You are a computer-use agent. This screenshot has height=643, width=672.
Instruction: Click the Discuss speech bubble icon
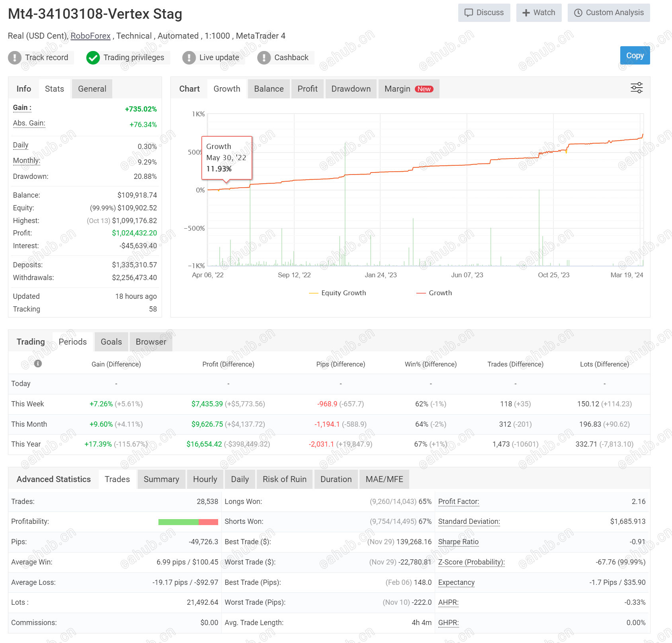(469, 13)
